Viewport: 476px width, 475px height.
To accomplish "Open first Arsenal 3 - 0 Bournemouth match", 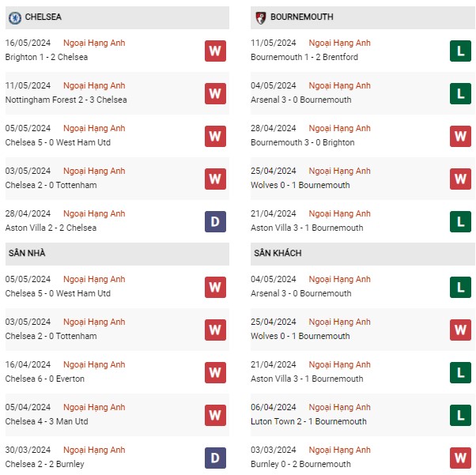I will click(x=300, y=100).
